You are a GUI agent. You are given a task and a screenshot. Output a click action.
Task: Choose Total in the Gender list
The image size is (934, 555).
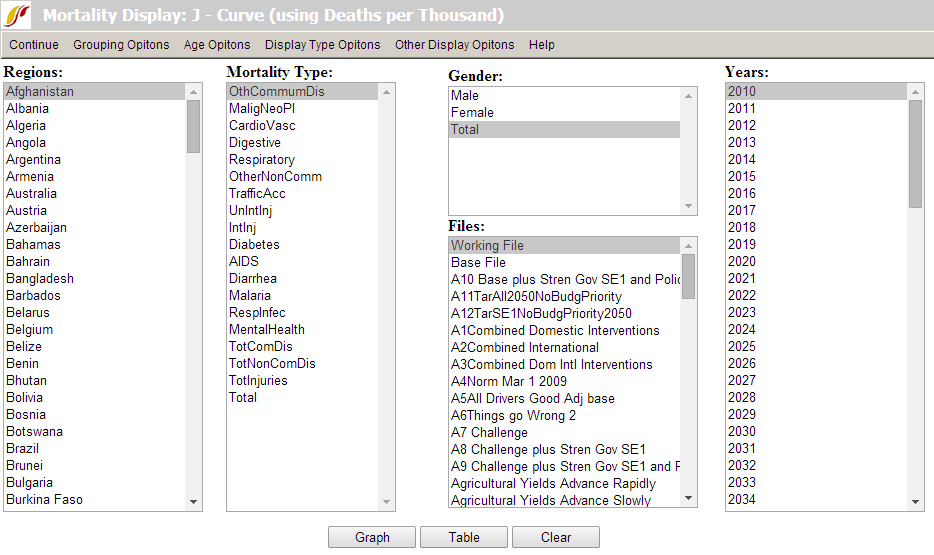(x=465, y=130)
